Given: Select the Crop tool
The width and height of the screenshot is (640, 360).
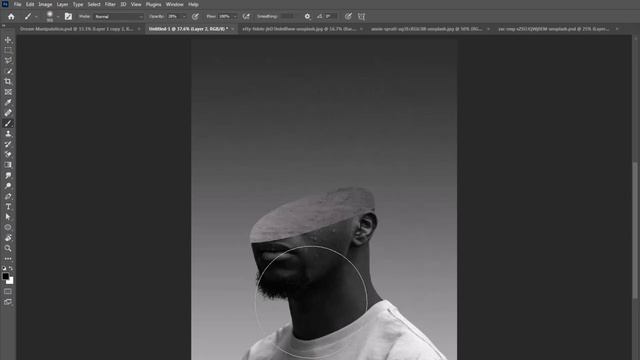Looking at the screenshot, I should (x=8, y=81).
